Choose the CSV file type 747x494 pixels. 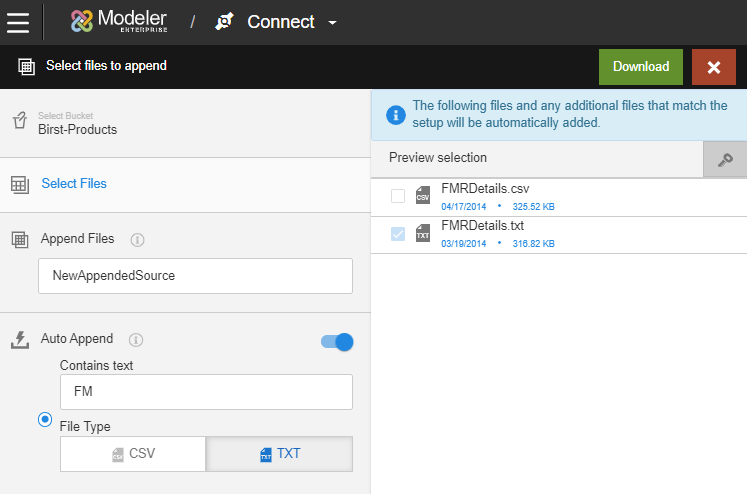[133, 454]
